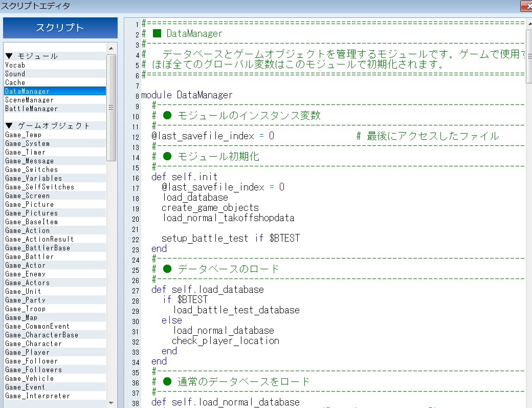Select Game_Follower in the script list
Image resolution: width=532 pixels, height=408 pixels.
(x=55, y=361)
